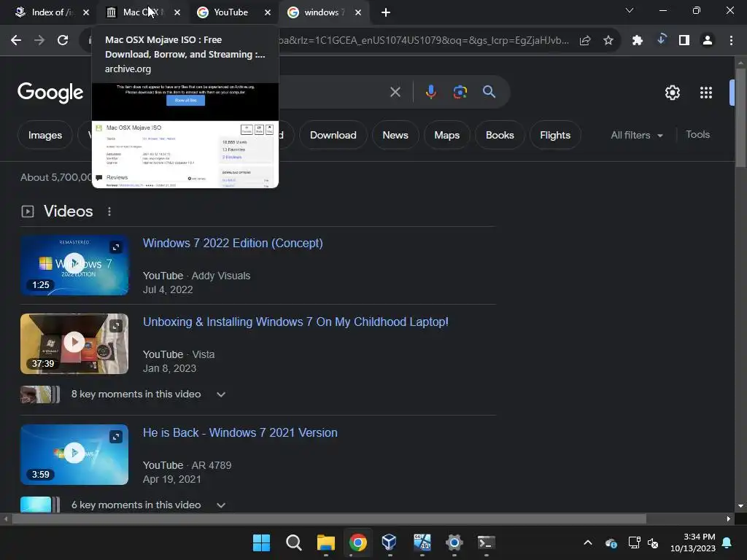Filter results by Images
This screenshot has height=560, width=747.
tap(44, 135)
